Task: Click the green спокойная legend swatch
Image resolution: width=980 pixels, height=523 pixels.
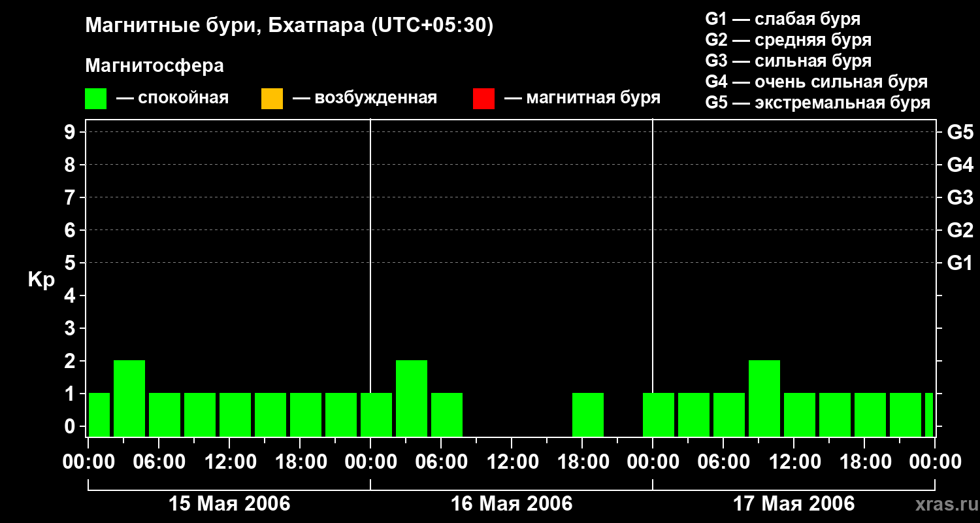Action: [x=96, y=99]
